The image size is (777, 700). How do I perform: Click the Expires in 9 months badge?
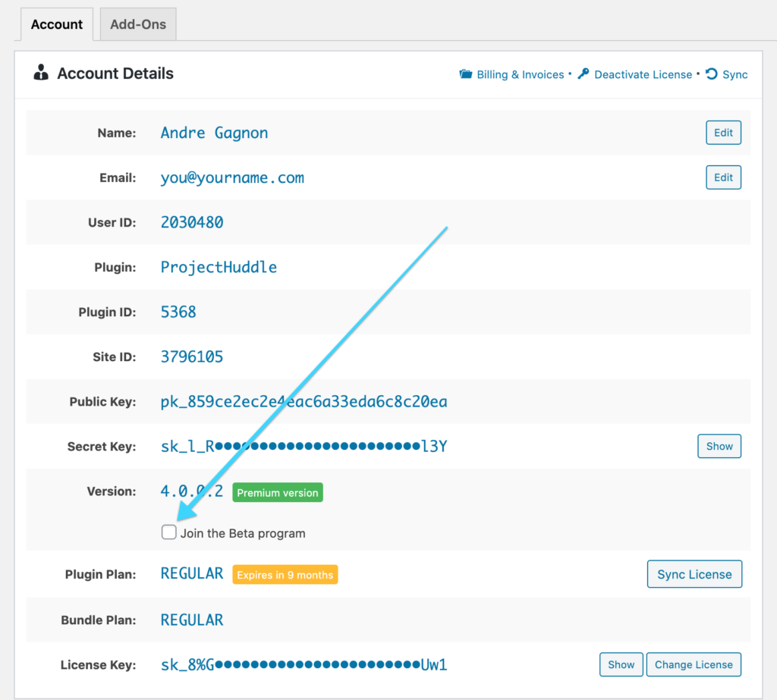click(x=285, y=574)
